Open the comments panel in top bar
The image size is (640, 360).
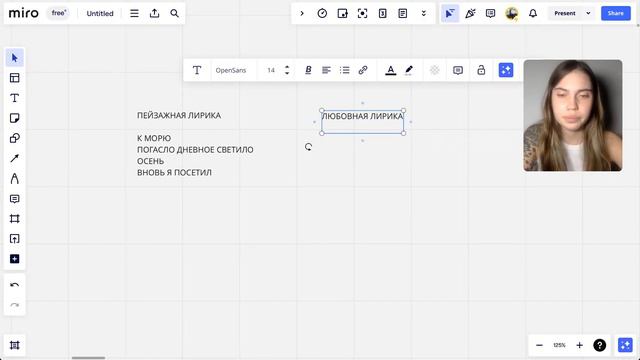point(490,13)
